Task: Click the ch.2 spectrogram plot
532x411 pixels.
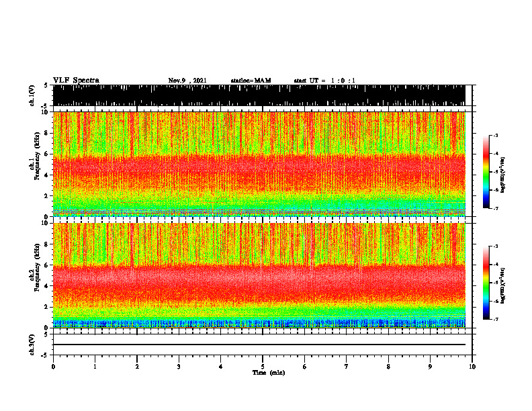Action: click(x=259, y=275)
